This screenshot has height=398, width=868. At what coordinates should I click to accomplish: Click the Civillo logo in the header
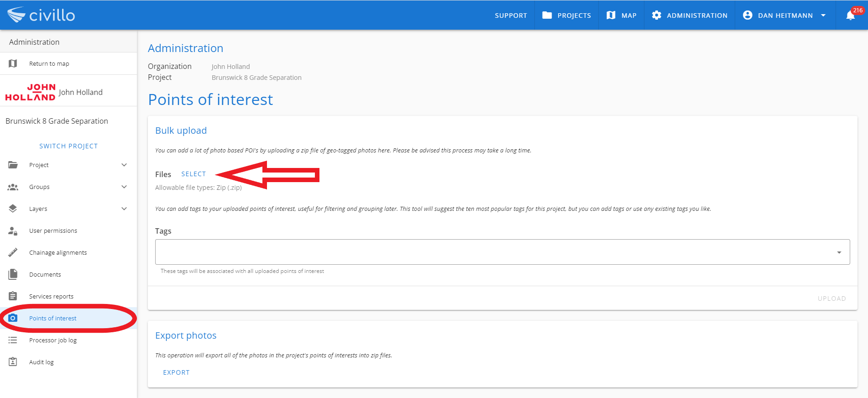tap(41, 15)
